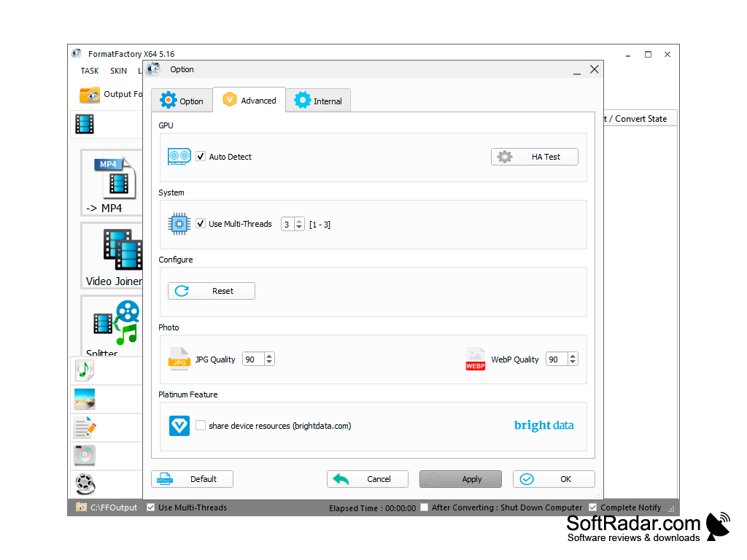Open the SKIN menu
Screen dimensions: 747x560
point(119,71)
